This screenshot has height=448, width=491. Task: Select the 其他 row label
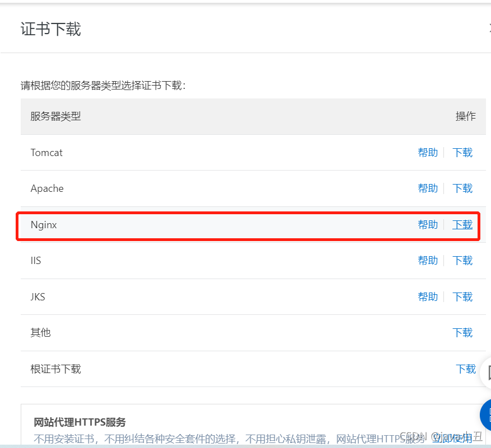[x=40, y=333]
